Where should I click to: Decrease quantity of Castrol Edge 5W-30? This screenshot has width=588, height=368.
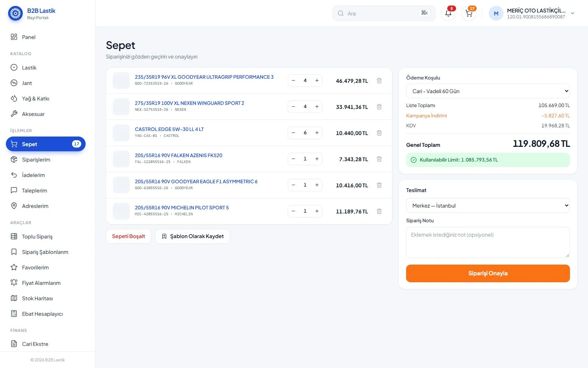[x=293, y=133]
